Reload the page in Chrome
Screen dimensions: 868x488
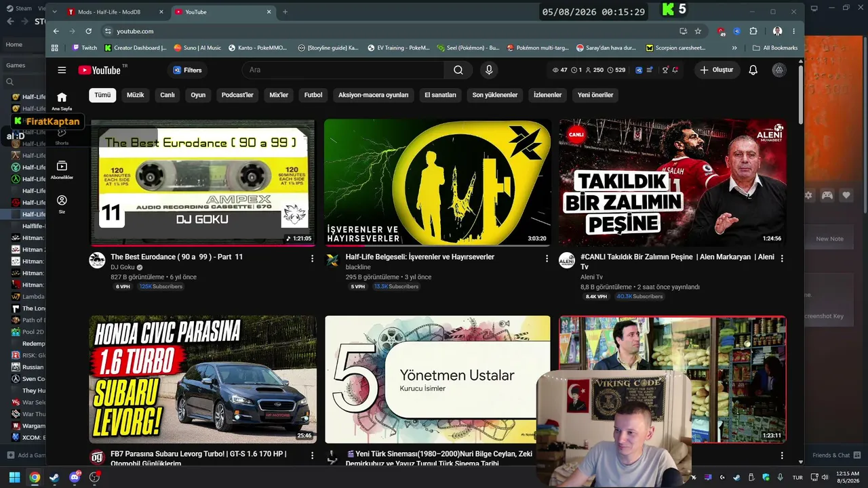[x=88, y=31]
